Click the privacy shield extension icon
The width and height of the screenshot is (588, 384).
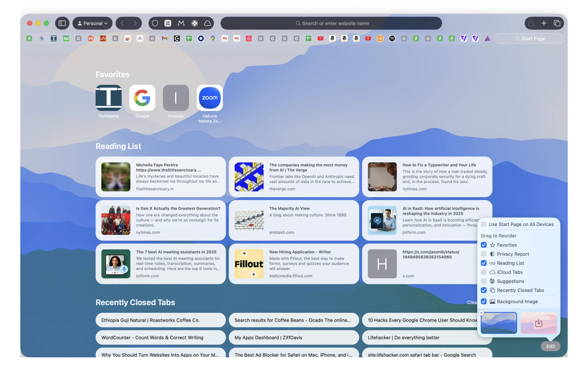click(155, 23)
